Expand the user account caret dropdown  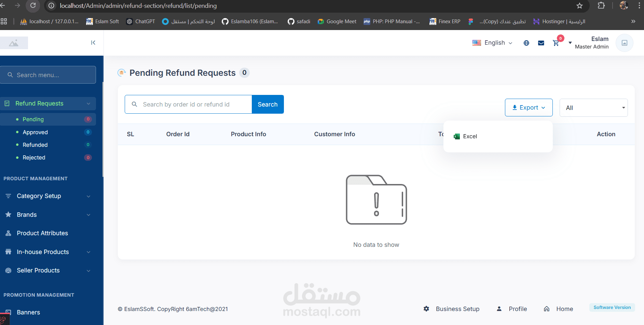pos(570,43)
